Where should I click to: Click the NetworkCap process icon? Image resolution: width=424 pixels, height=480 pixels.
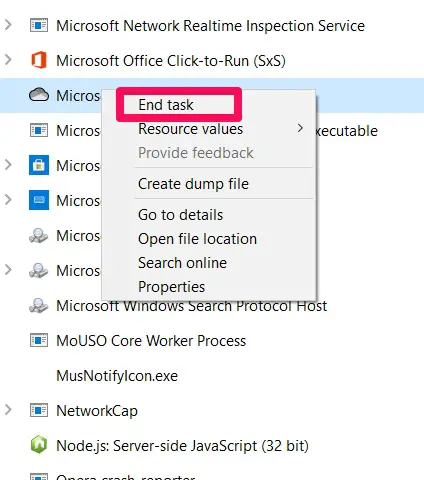coord(39,410)
